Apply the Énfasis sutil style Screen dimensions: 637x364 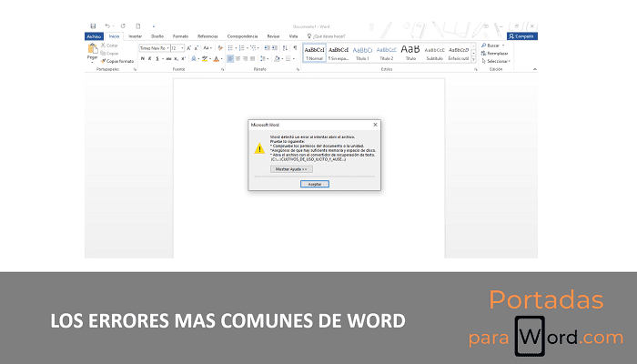click(459, 53)
